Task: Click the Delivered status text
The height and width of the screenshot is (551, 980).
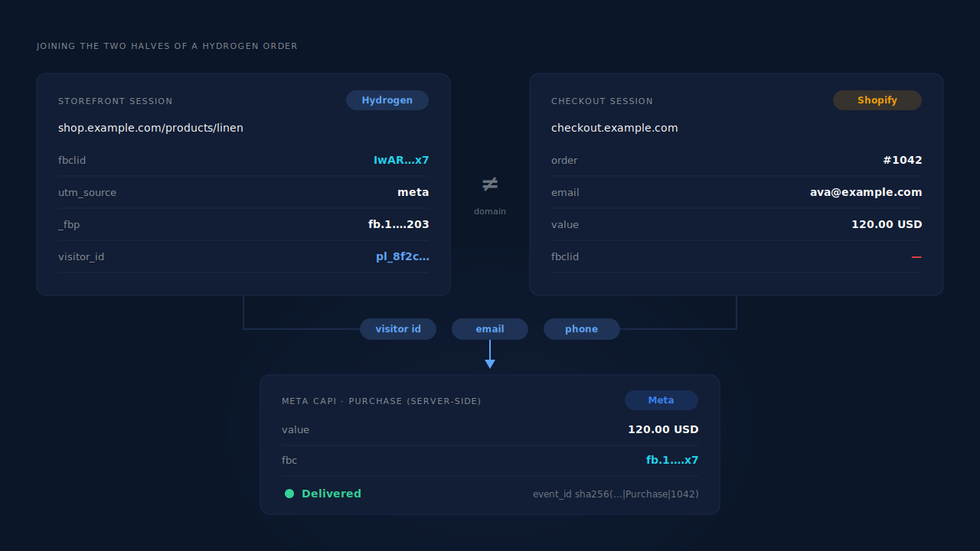Action: tap(332, 494)
